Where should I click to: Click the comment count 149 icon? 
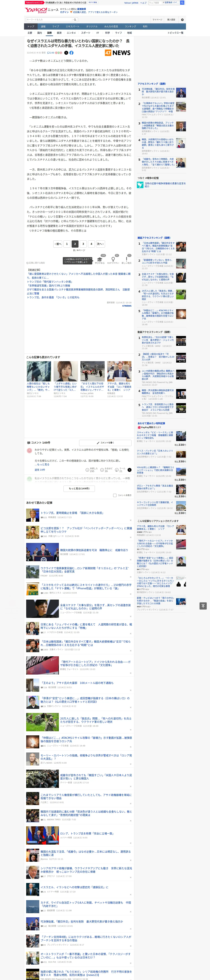tap(51, 53)
